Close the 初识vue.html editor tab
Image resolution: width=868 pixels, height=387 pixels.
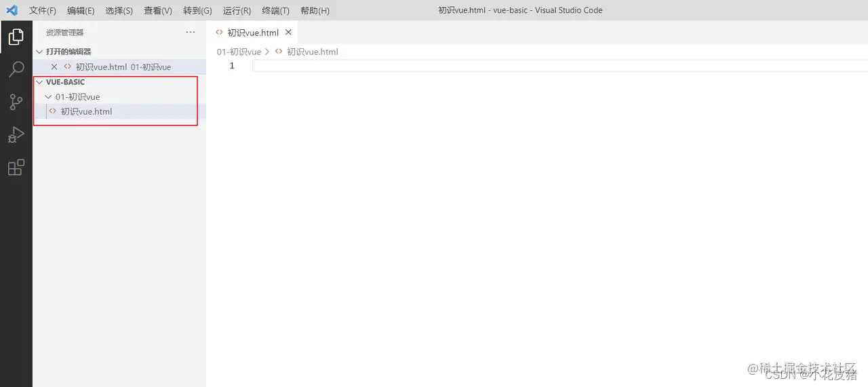pos(288,32)
